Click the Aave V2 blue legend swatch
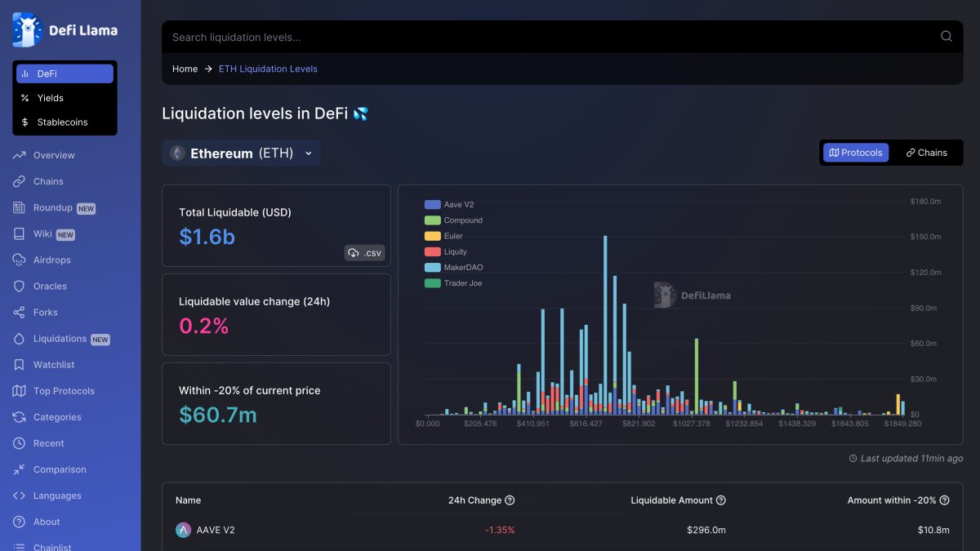The height and width of the screenshot is (551, 980). click(x=432, y=205)
